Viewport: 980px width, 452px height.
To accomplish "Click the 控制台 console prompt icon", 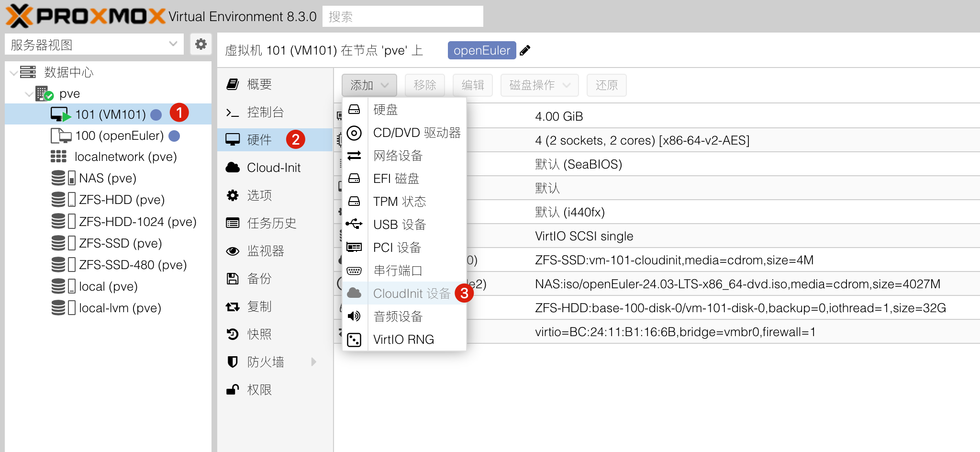I will (233, 113).
